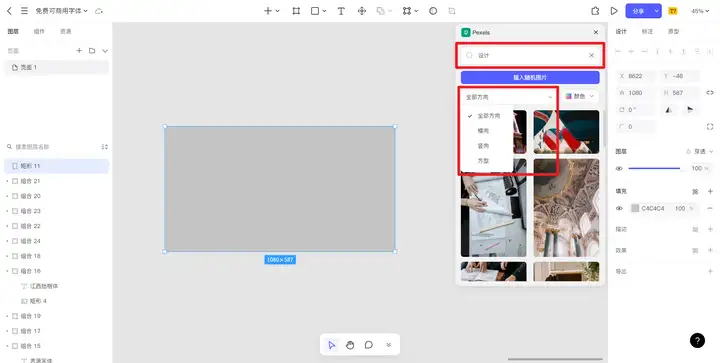The height and width of the screenshot is (363, 720).
Task: Switch to the prototype tab in right panel
Action: [674, 31]
